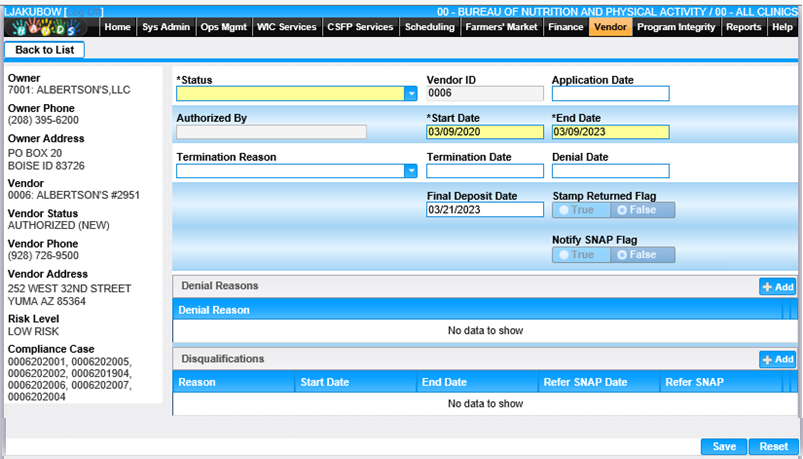Select owner text 7001: ALBERTSON'S,LLC

click(x=69, y=90)
